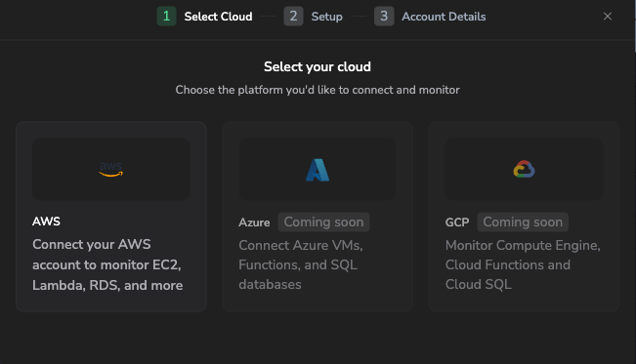The height and width of the screenshot is (364, 636).
Task: Click 'Connect Azure VMs' description text
Action: 301,264
